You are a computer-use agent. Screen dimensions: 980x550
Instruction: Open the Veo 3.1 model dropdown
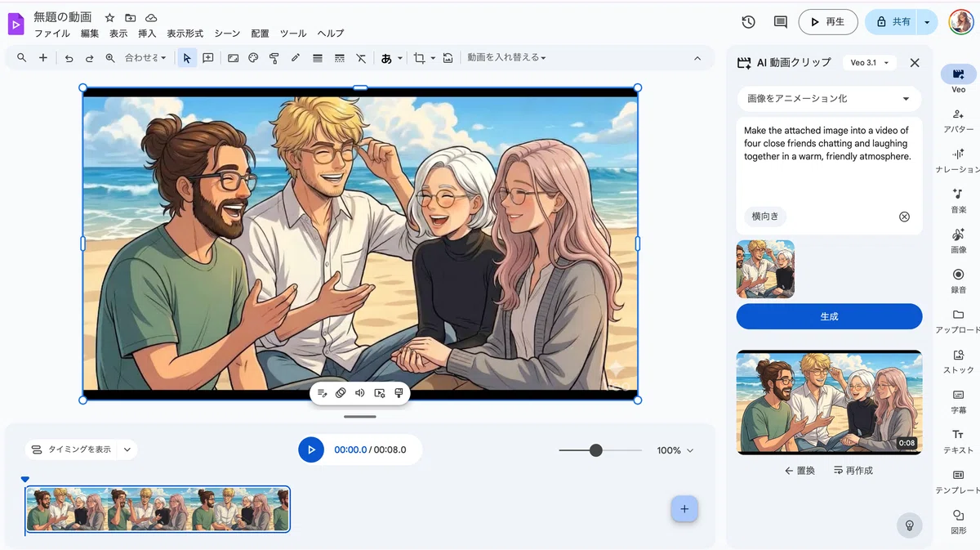(869, 63)
